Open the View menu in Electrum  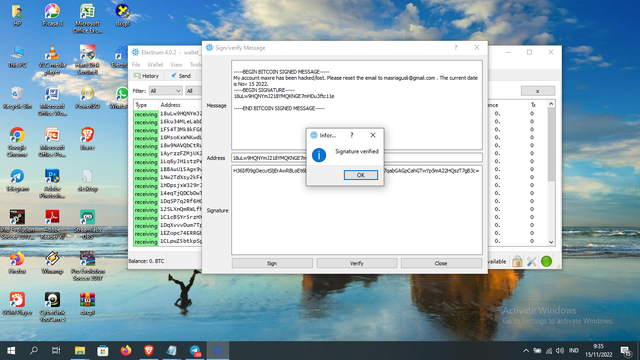[x=176, y=64]
